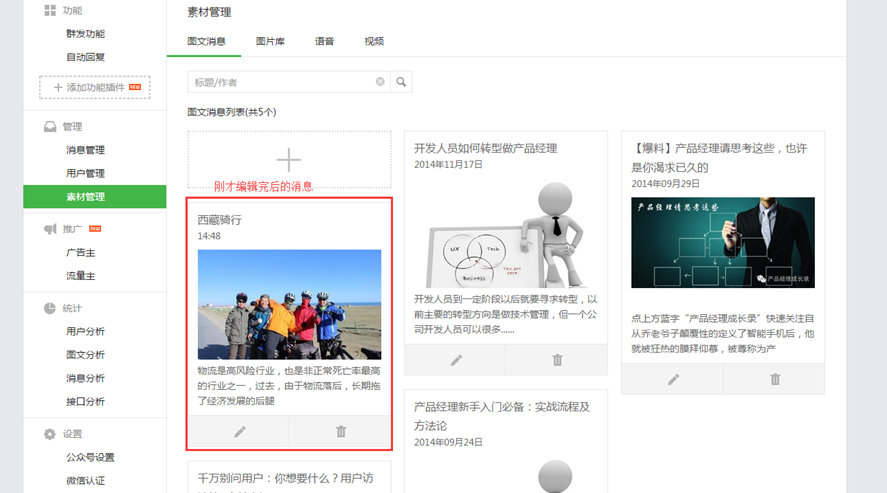The width and height of the screenshot is (887, 493).
Task: Click the 14:48 timestamp
Action: 209,236
